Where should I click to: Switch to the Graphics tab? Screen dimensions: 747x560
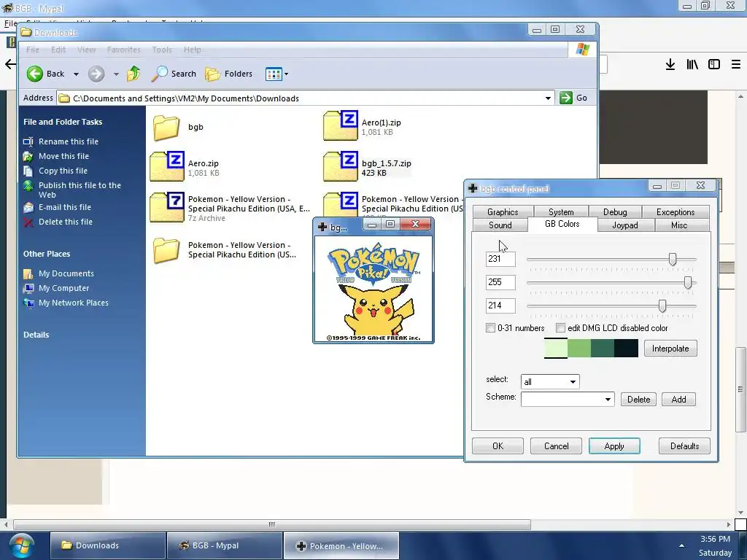(503, 212)
